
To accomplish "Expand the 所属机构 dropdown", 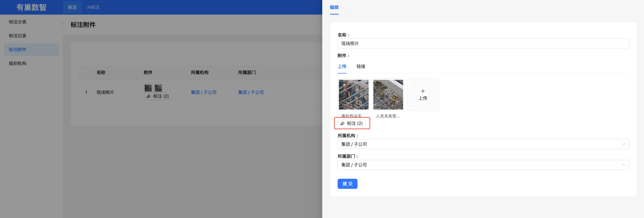I will click(483, 144).
